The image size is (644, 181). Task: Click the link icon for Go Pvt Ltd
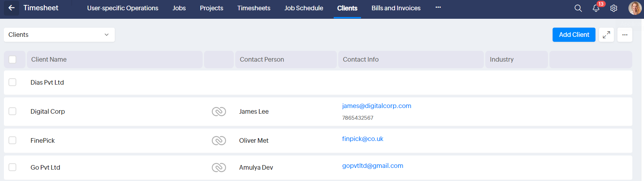pos(219,168)
